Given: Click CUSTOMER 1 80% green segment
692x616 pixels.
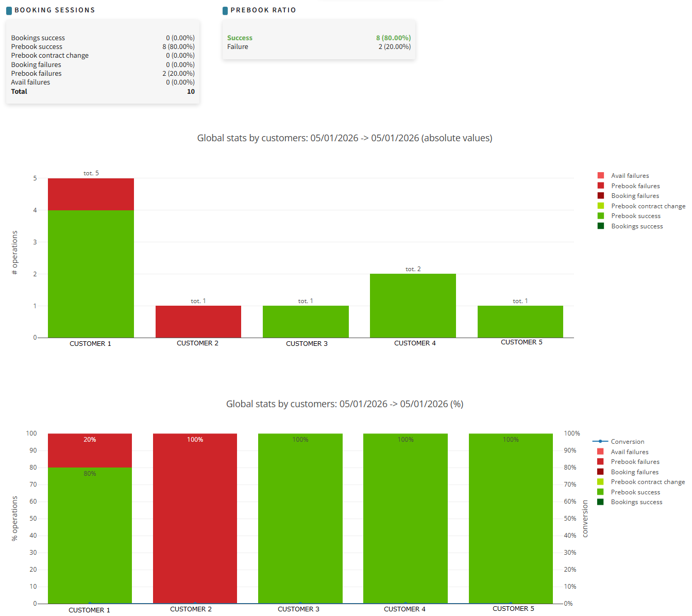Looking at the screenshot, I should pyautogui.click(x=90, y=535).
